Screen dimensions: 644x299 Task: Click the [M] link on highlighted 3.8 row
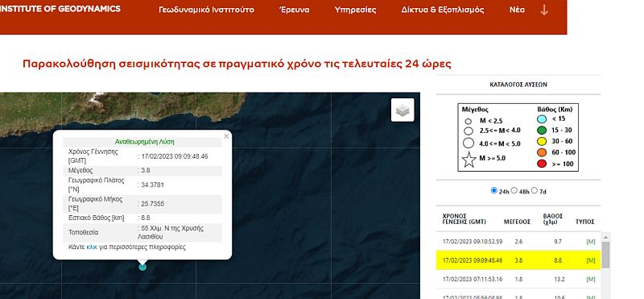pos(591,260)
